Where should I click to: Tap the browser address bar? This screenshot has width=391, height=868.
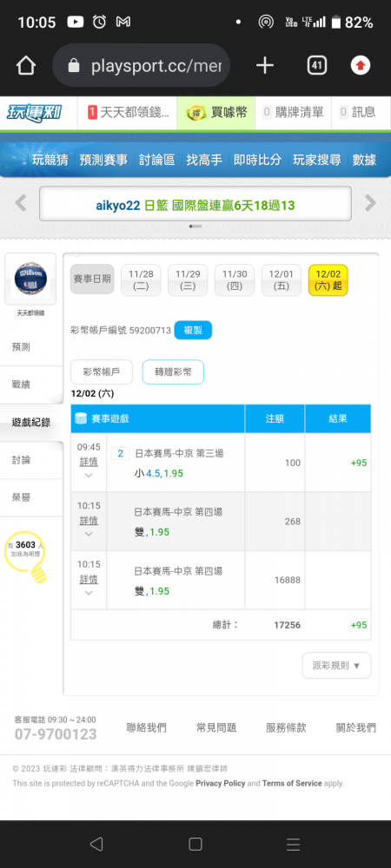point(142,66)
